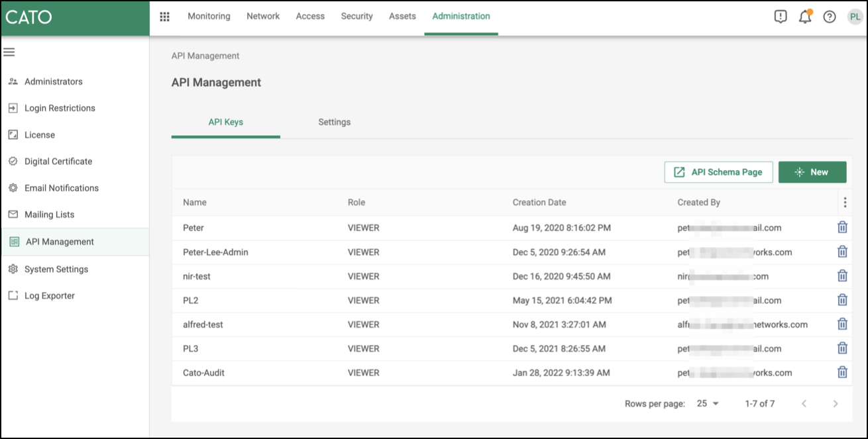868x439 pixels.
Task: Click trash icon for alfred-test key
Action: tap(842, 324)
